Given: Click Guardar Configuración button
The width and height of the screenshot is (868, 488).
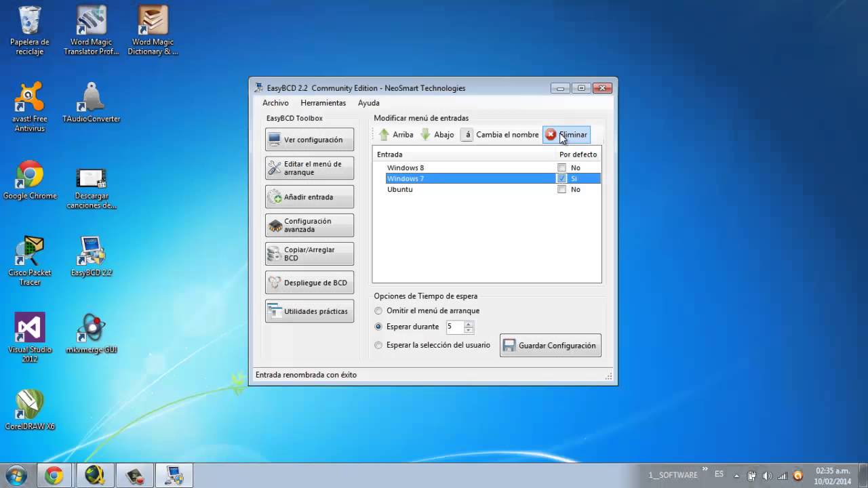Looking at the screenshot, I should click(x=550, y=345).
